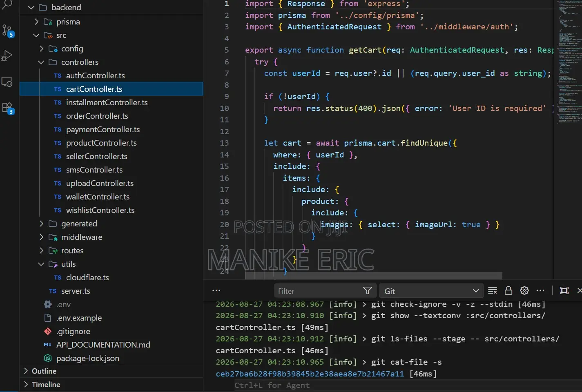582x392 pixels.
Task: Open more actions ellipsis right of gear
Action: 540,291
